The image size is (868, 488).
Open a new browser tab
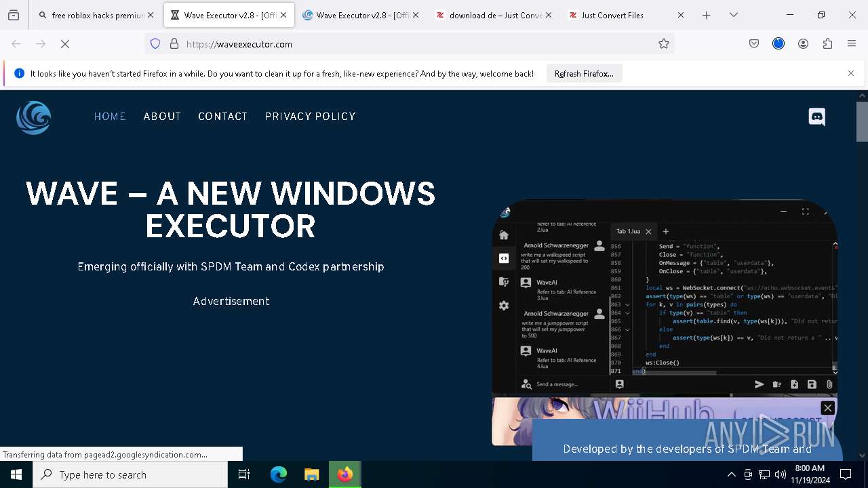pyautogui.click(x=707, y=15)
